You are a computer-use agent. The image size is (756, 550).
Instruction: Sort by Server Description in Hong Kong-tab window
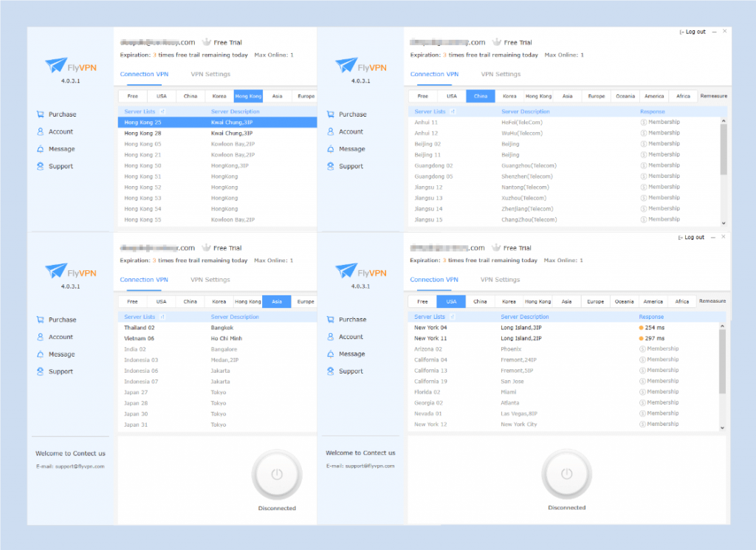tap(236, 111)
